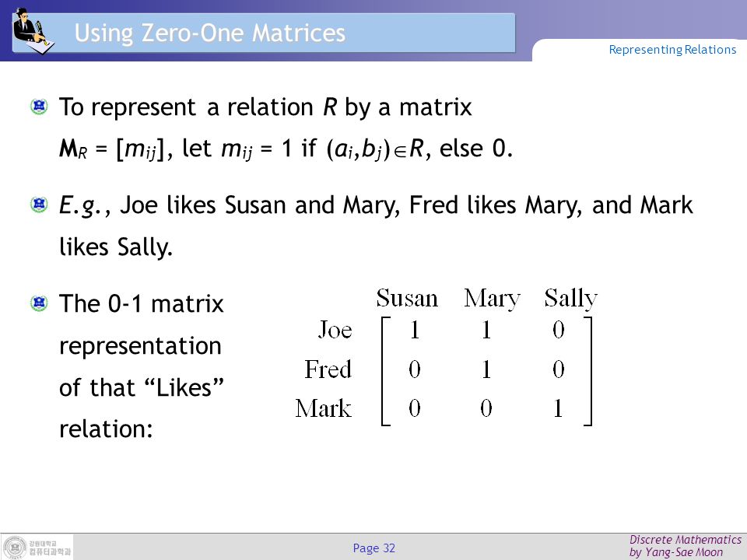Click the bullet icon beside 'The 0-1 matrix'
The width and height of the screenshot is (747, 560).
[39, 303]
